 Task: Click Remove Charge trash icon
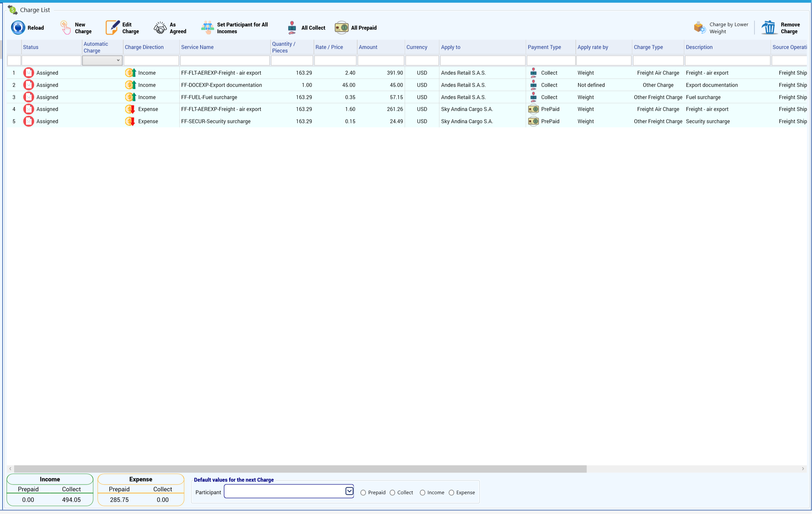tap(769, 28)
